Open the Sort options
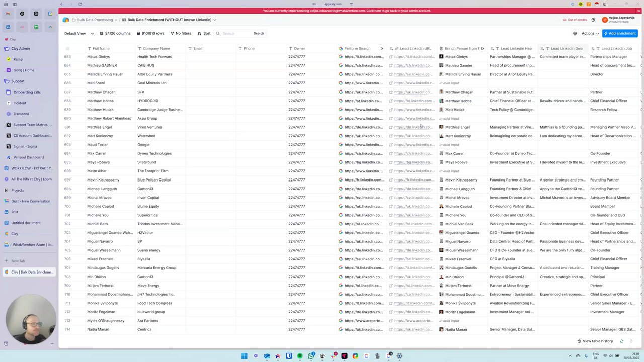 [x=204, y=33]
